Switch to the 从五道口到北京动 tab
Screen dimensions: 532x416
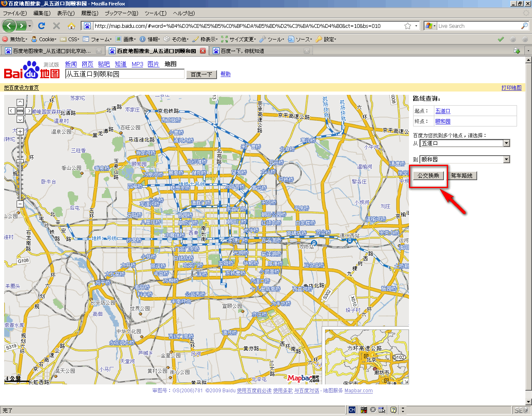pos(53,51)
